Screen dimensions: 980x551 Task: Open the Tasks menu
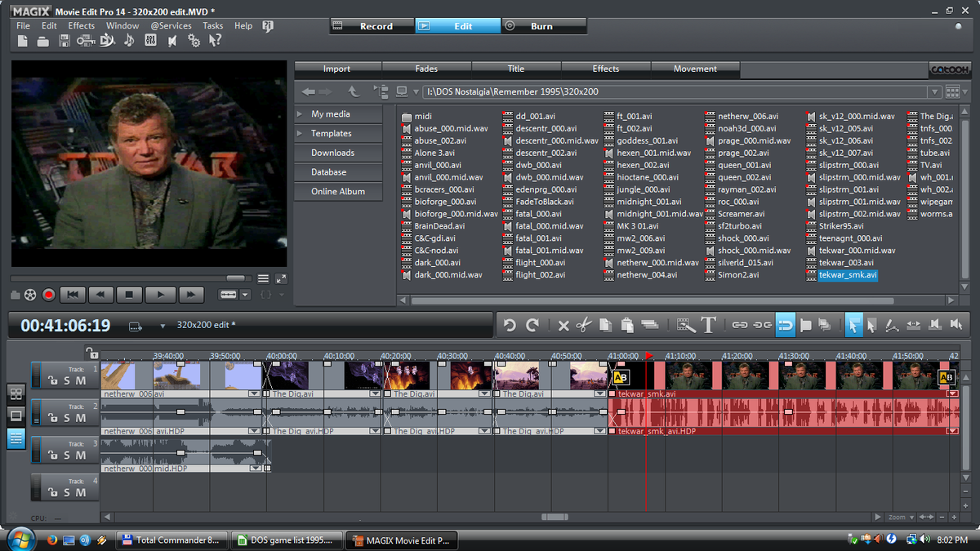213,25
